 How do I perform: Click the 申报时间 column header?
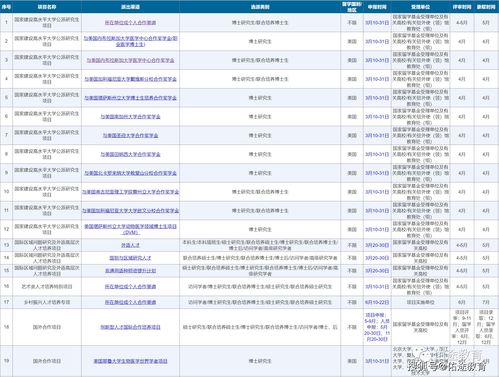[x=377, y=7]
